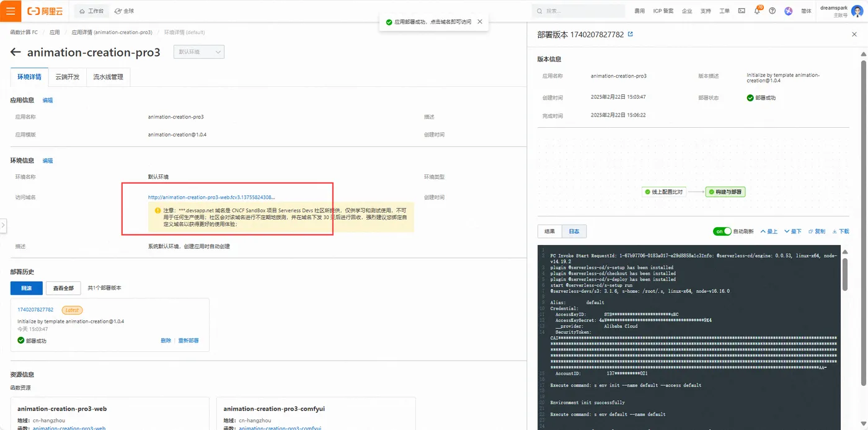This screenshot has height=430, width=868.
Task: Click the yellow warning notice icon
Action: tap(157, 210)
